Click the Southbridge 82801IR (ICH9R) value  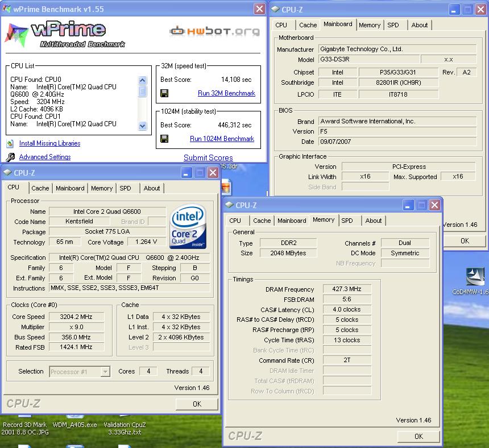point(398,82)
